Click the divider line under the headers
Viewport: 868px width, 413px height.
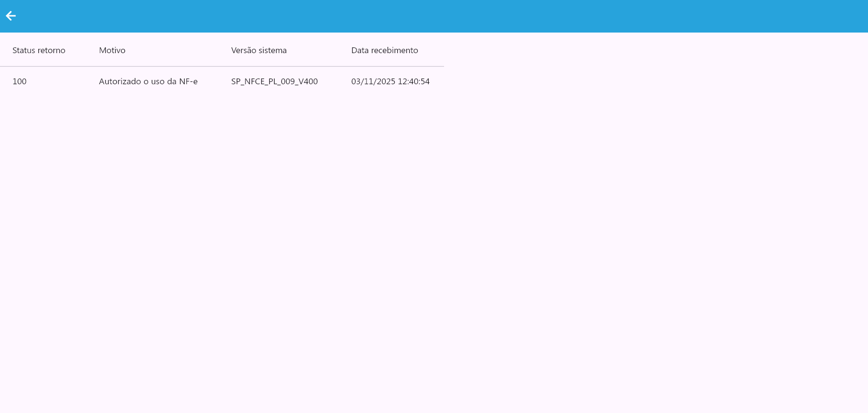[222, 66]
